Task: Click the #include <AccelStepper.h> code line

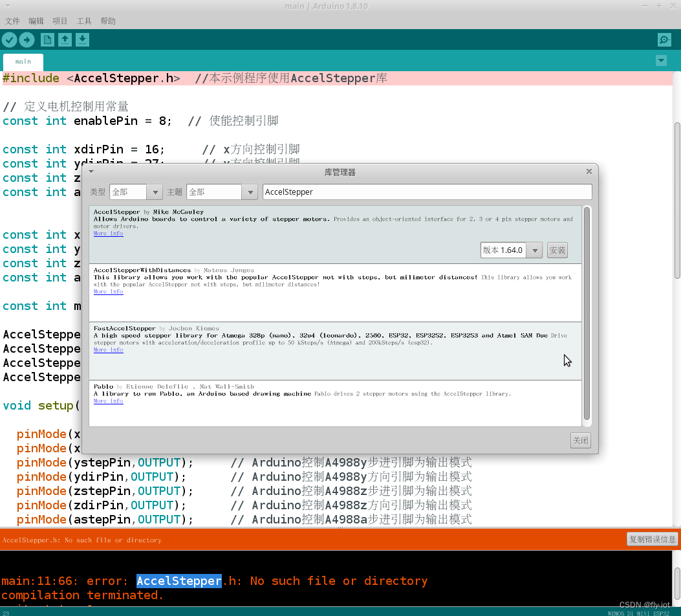Action: click(x=195, y=78)
